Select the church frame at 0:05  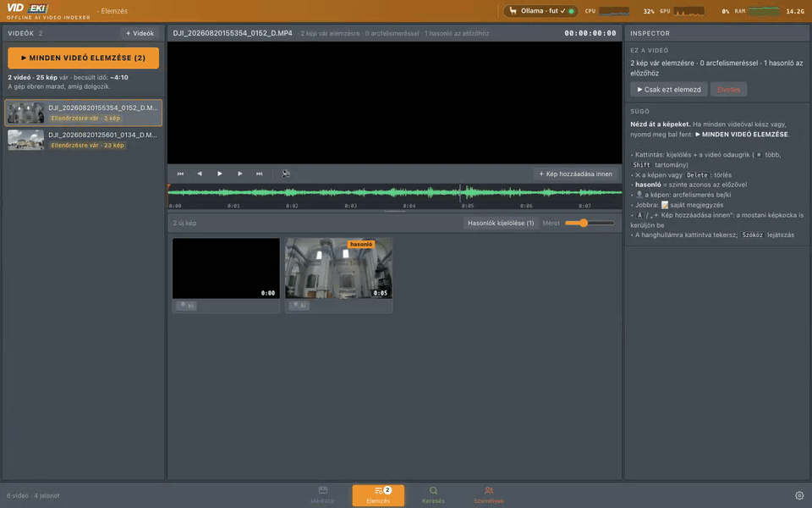[338, 268]
